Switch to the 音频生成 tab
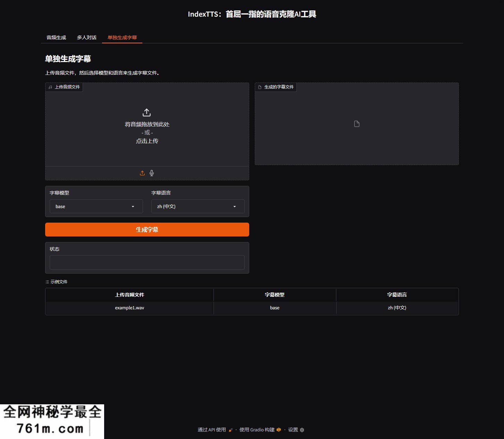Viewport: 504px width, 439px height. [x=56, y=37]
